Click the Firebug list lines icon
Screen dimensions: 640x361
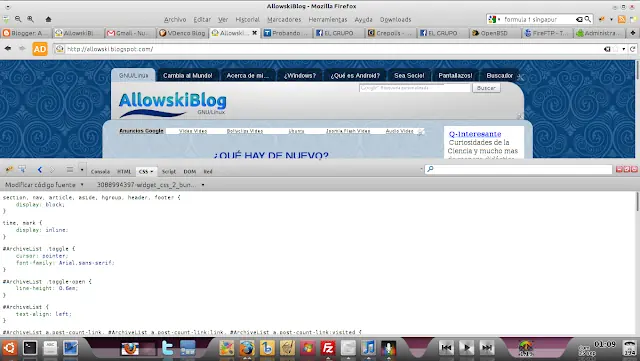coord(70,169)
